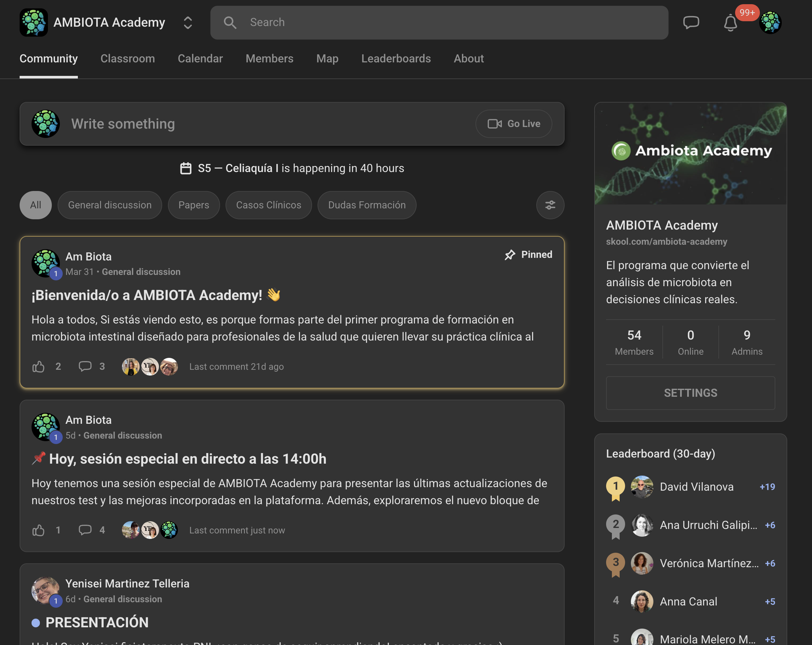This screenshot has height=645, width=812.
Task: View the 54 Members count
Action: pos(634,342)
